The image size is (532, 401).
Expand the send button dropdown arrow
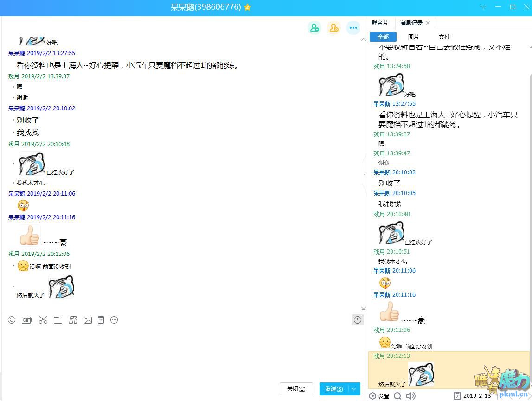pos(354,389)
